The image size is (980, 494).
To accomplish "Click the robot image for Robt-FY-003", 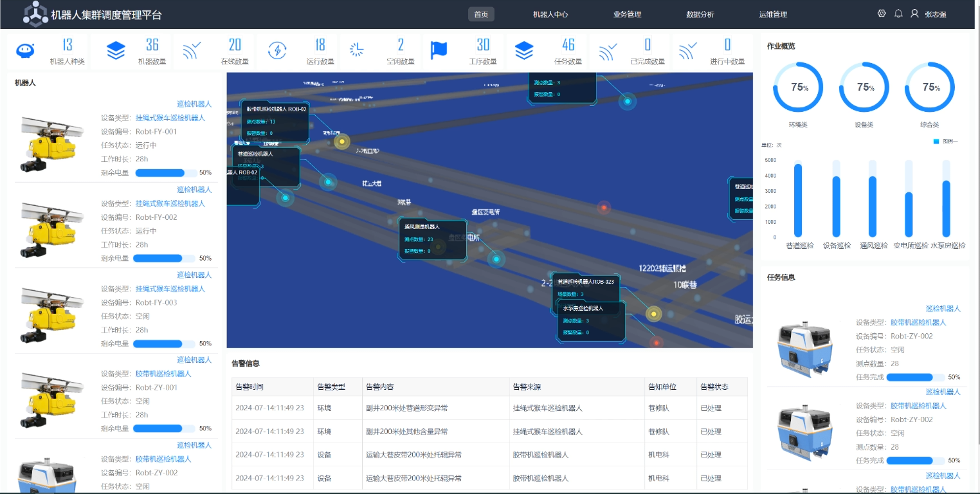I will click(51, 315).
